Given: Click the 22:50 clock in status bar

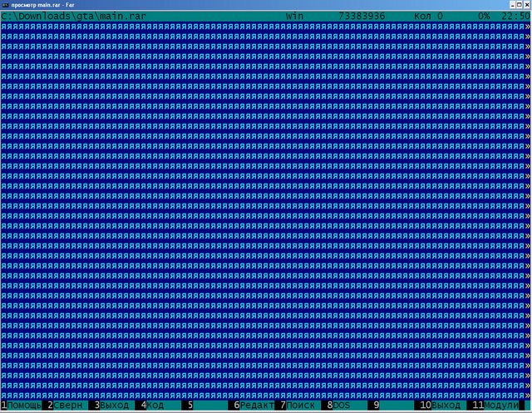Looking at the screenshot, I should 515,16.
